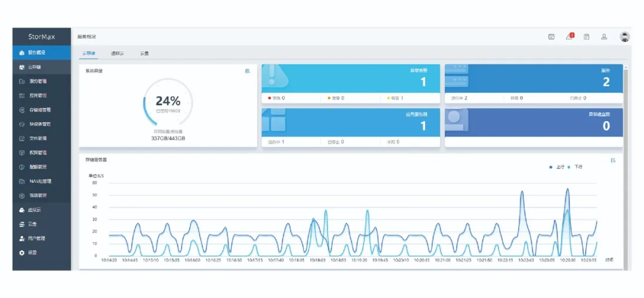
Task: Open the alert bell with red badge
Action: (569, 36)
